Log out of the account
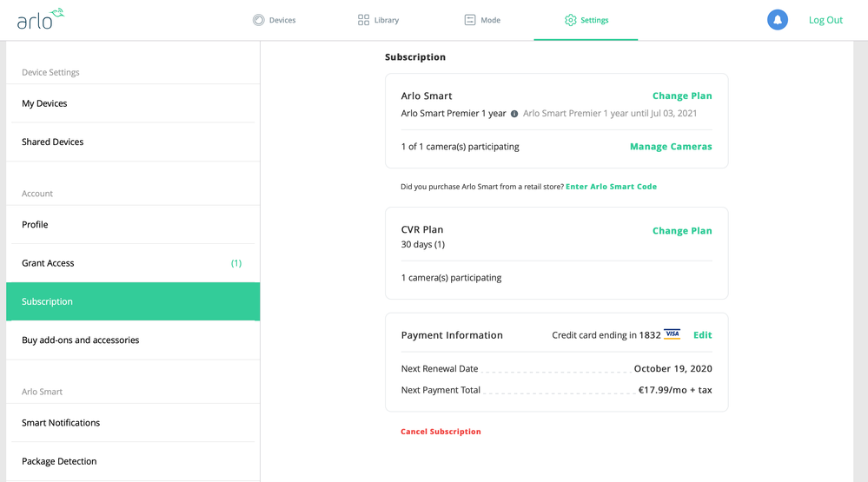 (x=825, y=20)
